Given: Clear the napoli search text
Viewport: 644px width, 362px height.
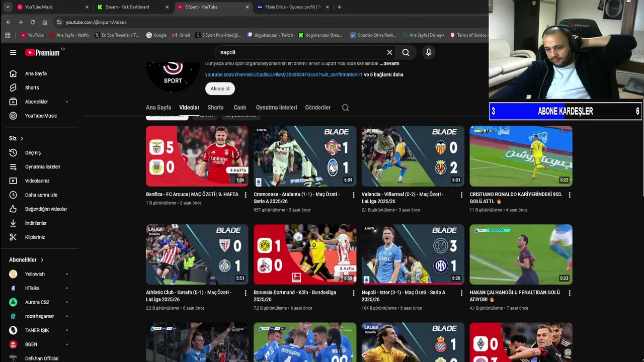Looking at the screenshot, I should (x=389, y=52).
